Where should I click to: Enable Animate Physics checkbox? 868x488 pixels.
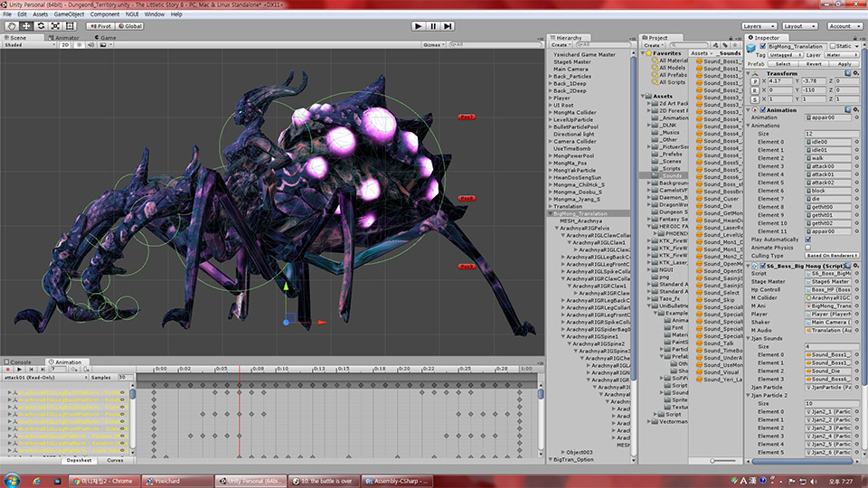pyautogui.click(x=808, y=248)
